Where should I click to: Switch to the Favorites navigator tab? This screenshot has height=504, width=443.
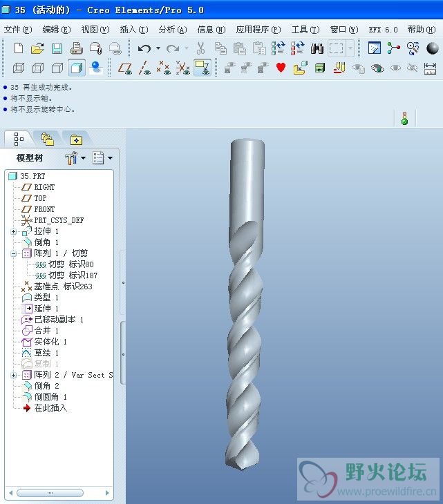point(76,139)
